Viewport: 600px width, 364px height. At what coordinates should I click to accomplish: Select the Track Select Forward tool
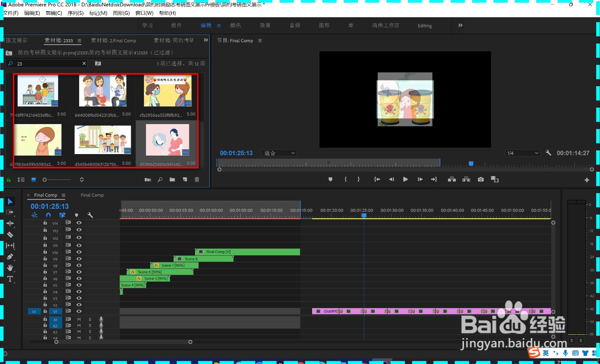coord(10,212)
